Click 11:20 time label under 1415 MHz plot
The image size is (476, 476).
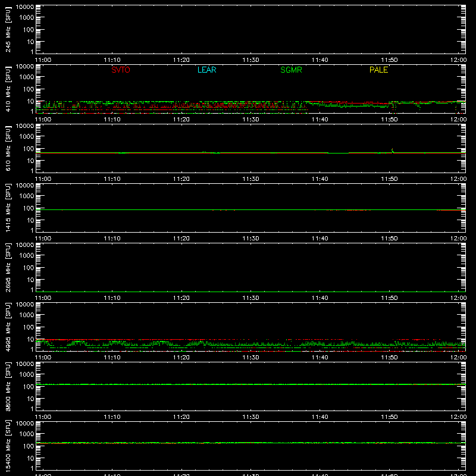(181, 239)
